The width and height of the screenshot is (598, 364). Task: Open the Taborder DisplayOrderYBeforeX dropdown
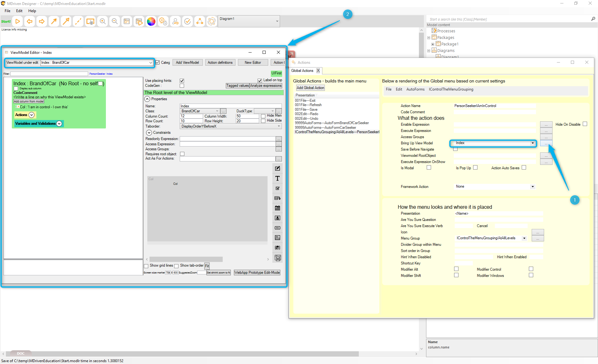279,126
